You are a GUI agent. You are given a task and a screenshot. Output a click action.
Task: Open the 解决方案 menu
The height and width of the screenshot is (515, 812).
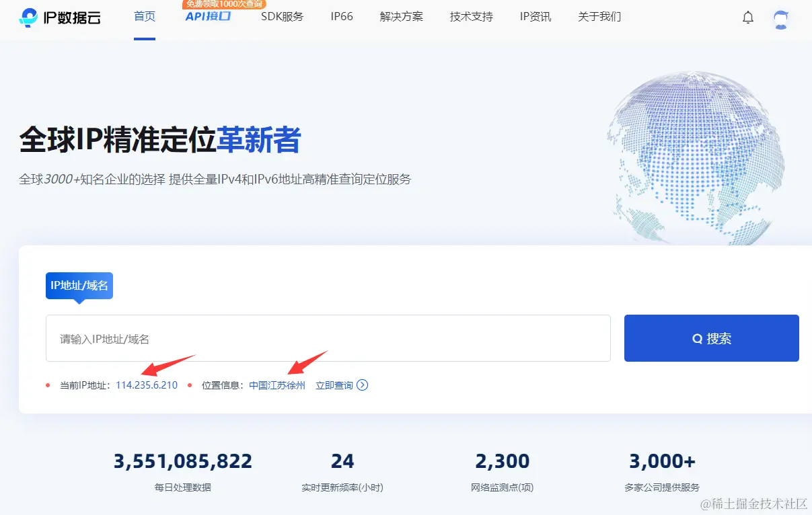tap(402, 16)
